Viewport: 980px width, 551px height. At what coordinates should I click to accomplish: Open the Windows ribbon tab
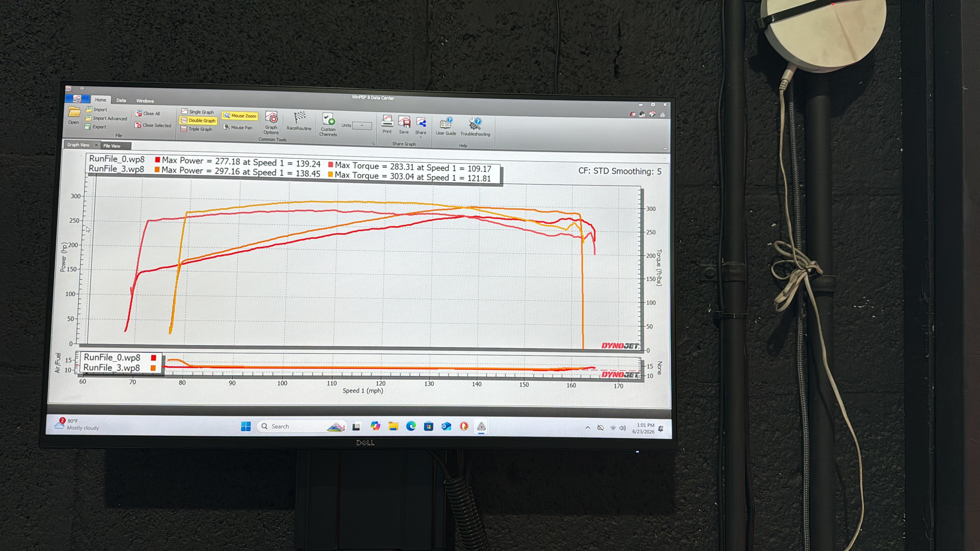click(145, 101)
